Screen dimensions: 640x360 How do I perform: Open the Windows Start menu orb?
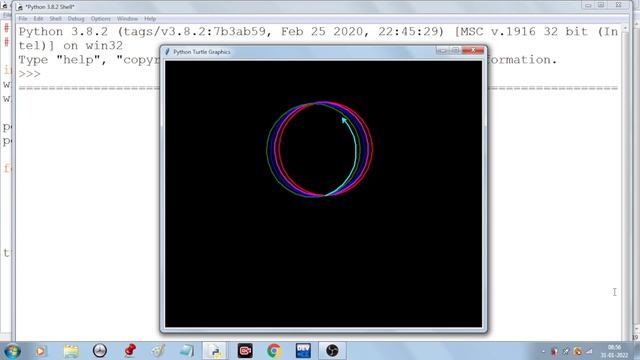pos(12,351)
